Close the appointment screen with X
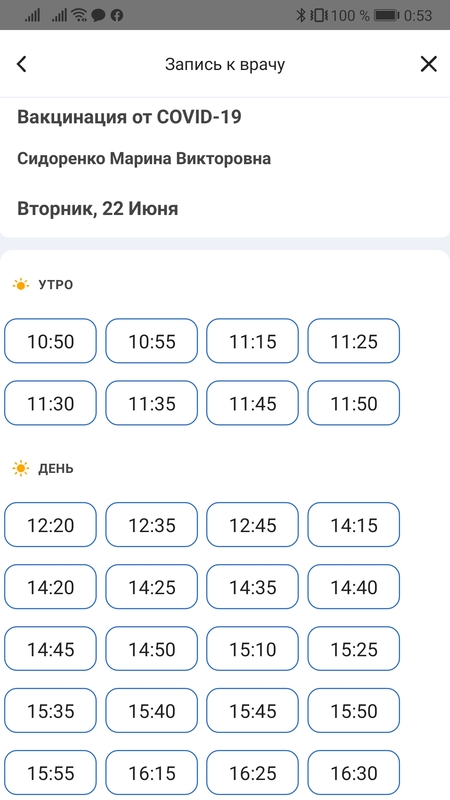The width and height of the screenshot is (450, 800). 429,64
